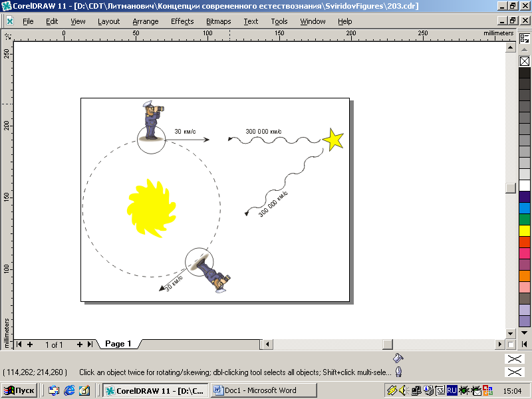This screenshot has width=532, height=399.
Task: Click the horizontal scrollbar thumb
Action: point(387,344)
